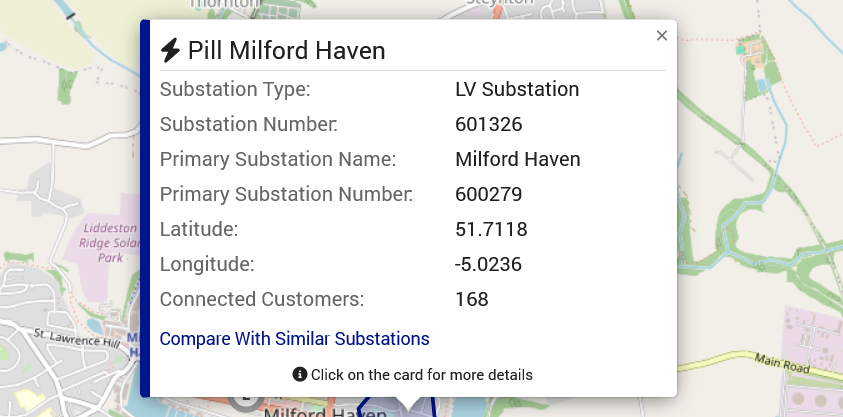Screen dimensions: 843x417
Task: Click the longitude value -5.0236
Action: pos(488,265)
